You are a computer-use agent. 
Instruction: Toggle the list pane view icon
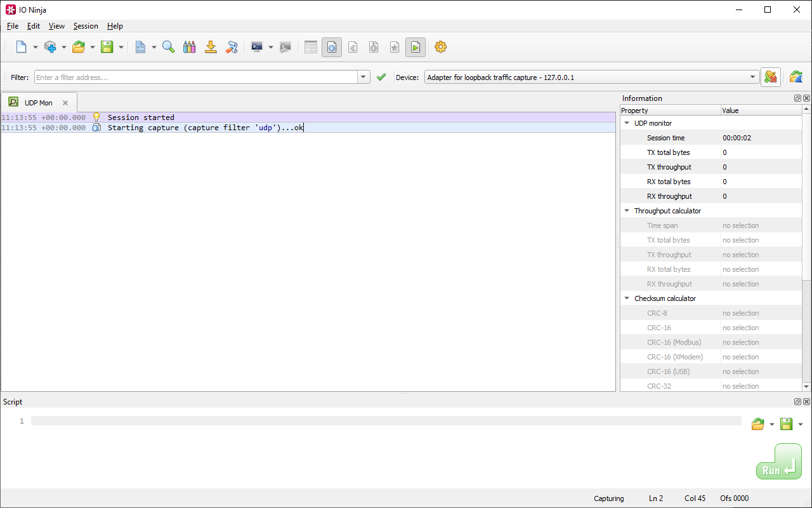coord(311,47)
